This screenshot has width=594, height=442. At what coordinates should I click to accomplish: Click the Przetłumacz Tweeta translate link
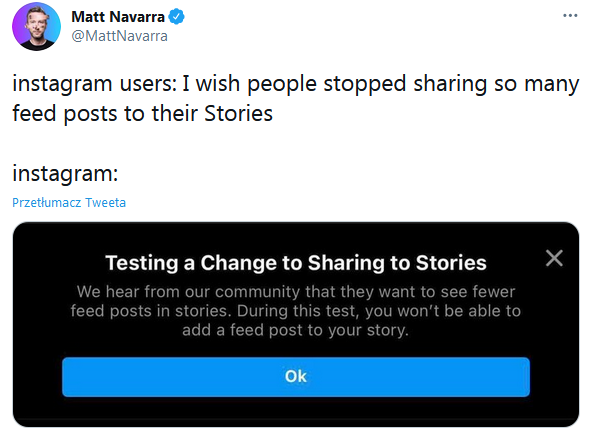(69, 203)
